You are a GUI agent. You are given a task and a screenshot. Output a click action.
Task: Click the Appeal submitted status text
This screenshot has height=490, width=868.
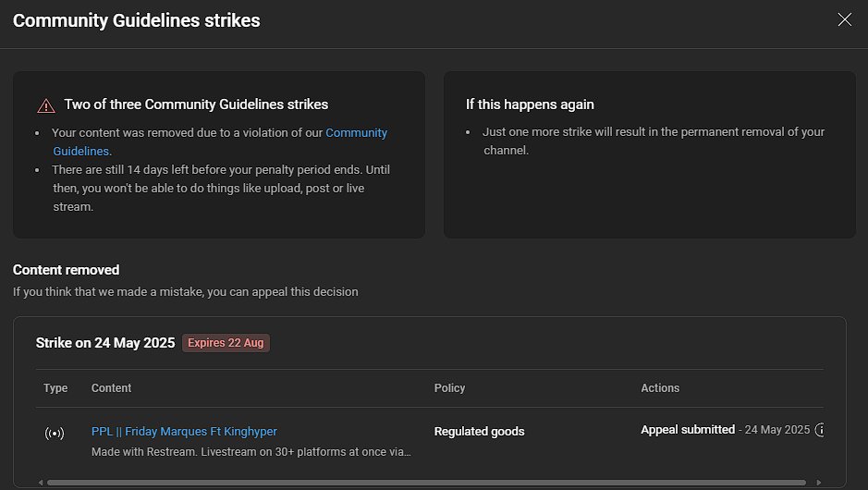click(688, 430)
